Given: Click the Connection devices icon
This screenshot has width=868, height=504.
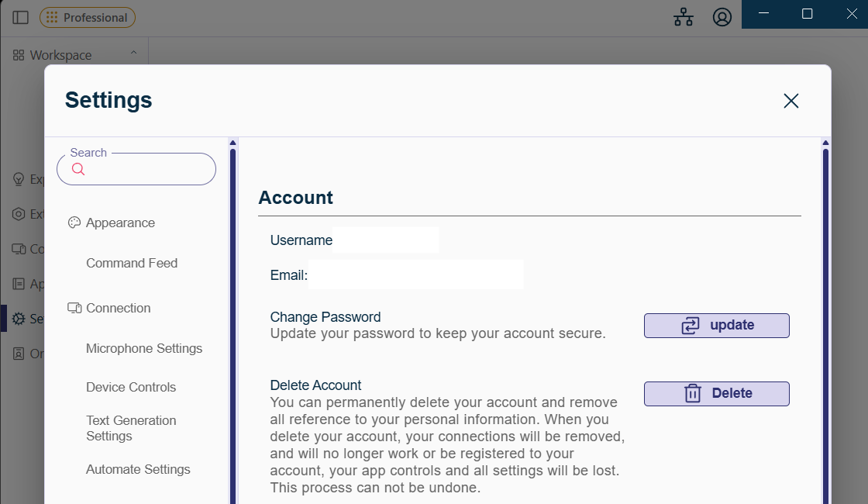Looking at the screenshot, I should pos(74,308).
